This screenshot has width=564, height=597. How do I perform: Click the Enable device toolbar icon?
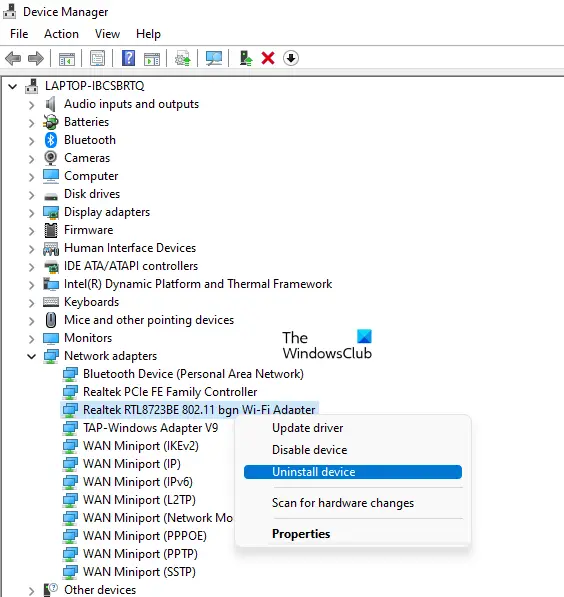tap(246, 58)
